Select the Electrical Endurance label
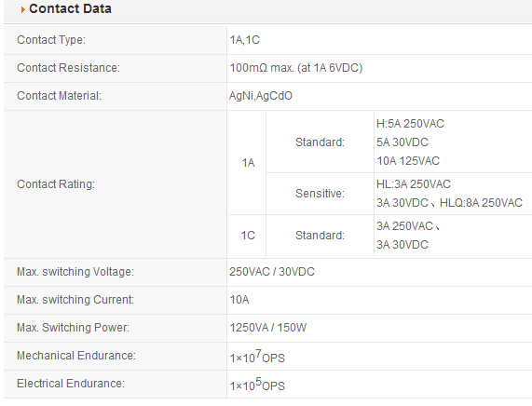This screenshot has width=532, height=406. pos(71,384)
